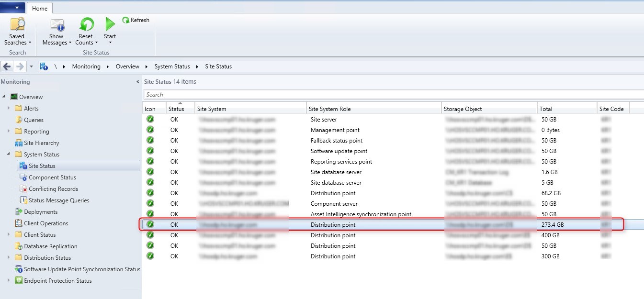Viewport: 644px width, 299px height.
Task: Click Site Status in the breadcrumb path
Action: pyautogui.click(x=218, y=66)
